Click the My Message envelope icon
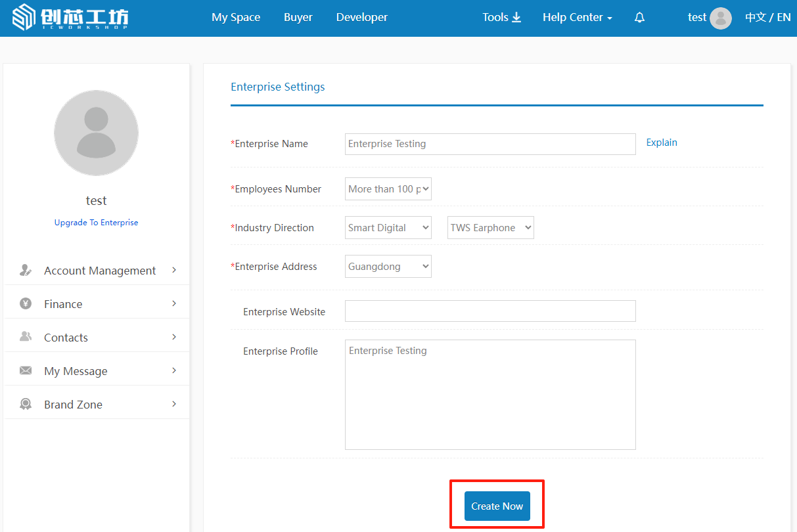The image size is (797, 532). 26,370
